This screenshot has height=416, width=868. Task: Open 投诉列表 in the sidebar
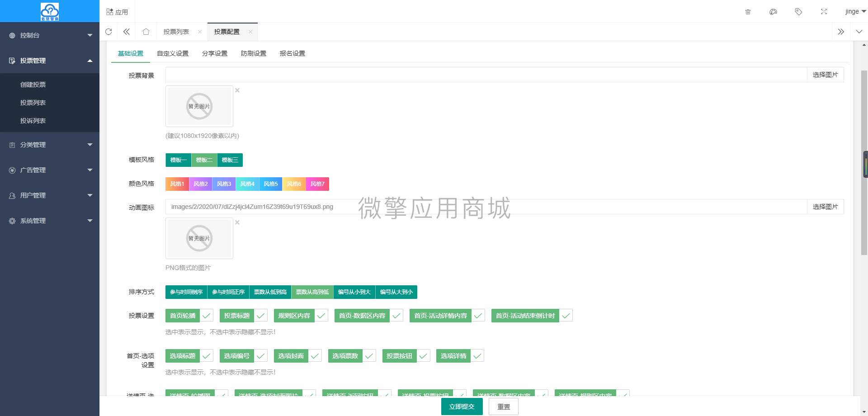pos(33,121)
